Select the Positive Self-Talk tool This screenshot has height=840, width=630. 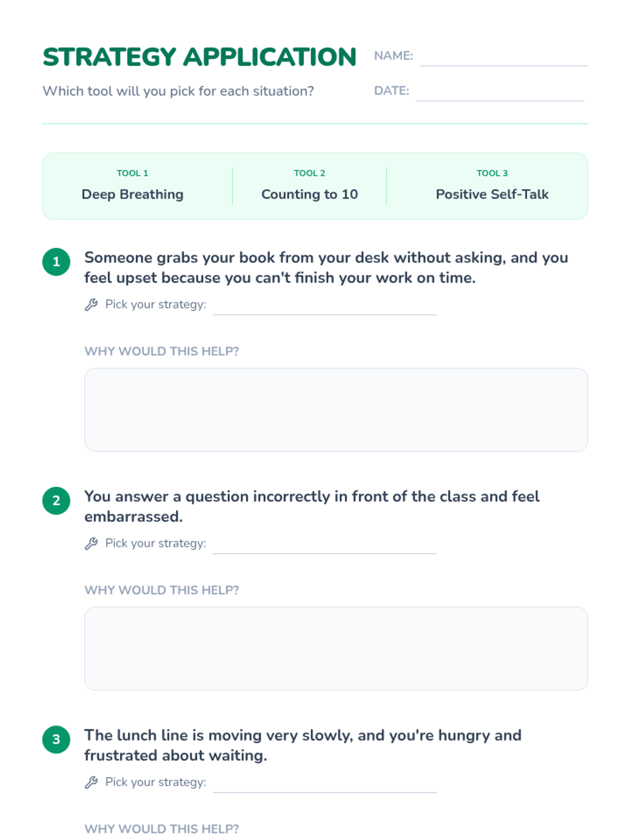click(492, 186)
